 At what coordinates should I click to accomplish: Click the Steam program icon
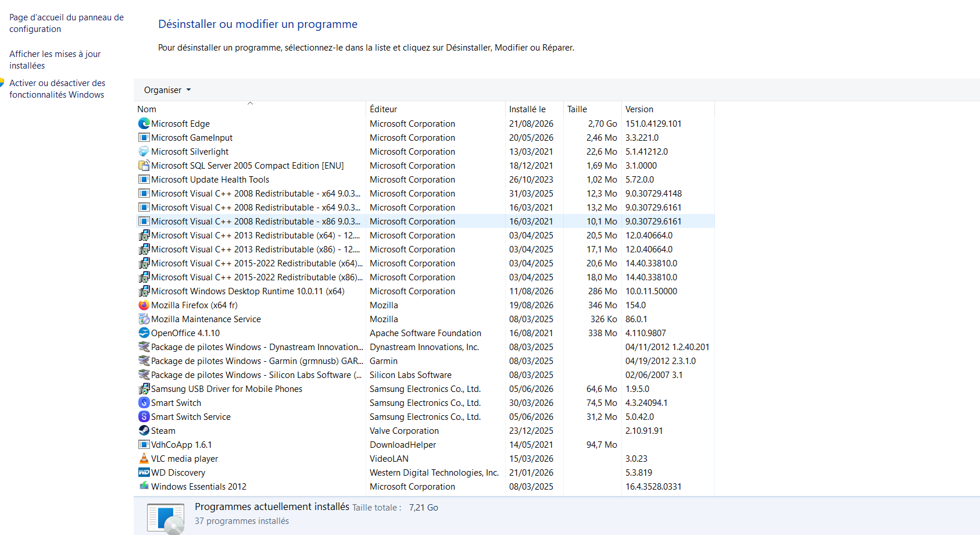(x=144, y=430)
